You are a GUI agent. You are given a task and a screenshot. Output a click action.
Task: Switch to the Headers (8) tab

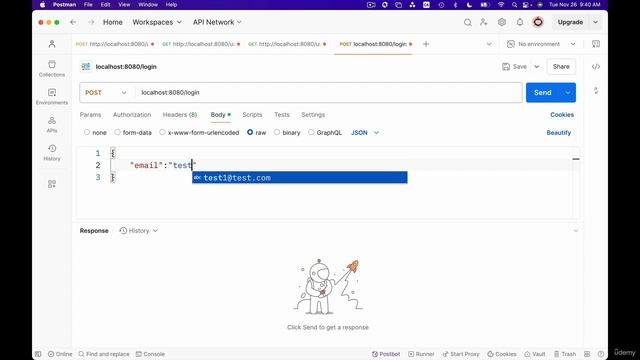pyautogui.click(x=180, y=115)
